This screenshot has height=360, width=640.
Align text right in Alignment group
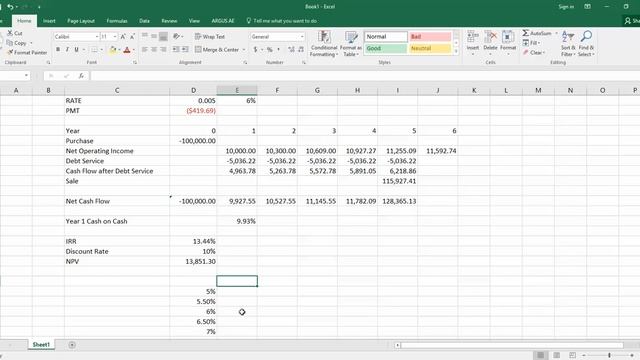[x=163, y=49]
